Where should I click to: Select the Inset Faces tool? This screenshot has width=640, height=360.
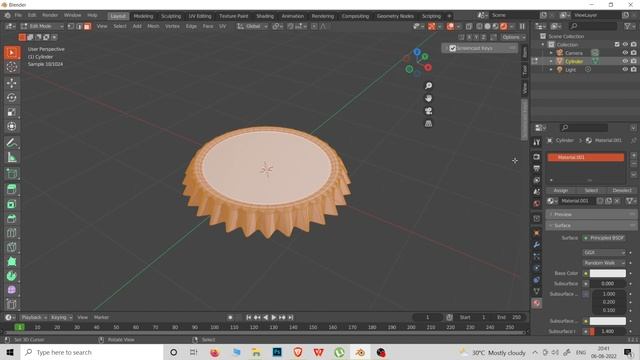(x=11, y=204)
